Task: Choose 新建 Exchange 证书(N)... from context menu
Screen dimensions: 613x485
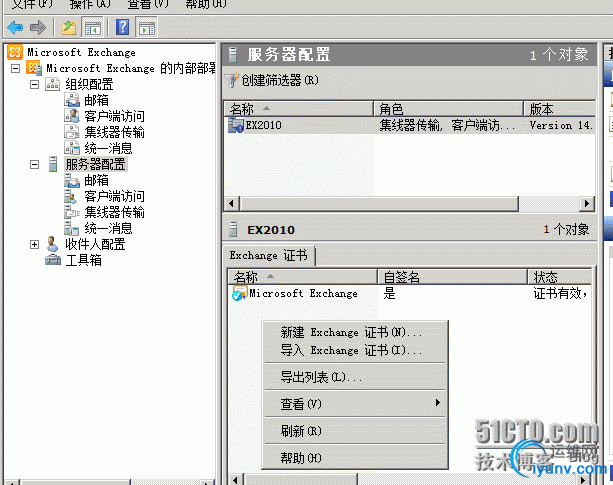Action: click(x=355, y=333)
